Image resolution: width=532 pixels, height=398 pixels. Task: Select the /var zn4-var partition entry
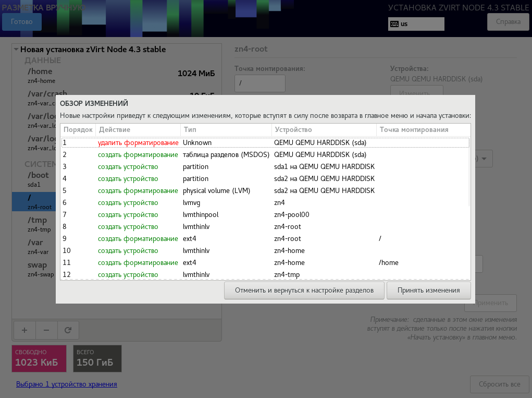coord(34,247)
